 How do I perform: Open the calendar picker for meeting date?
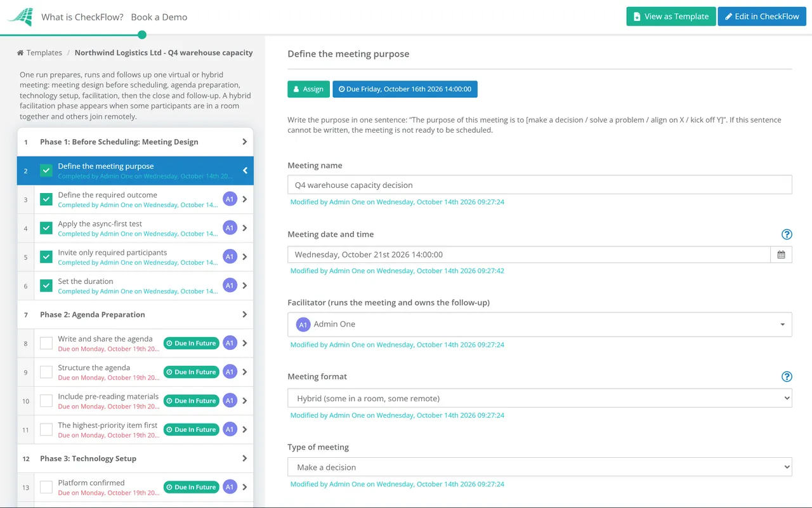click(781, 255)
